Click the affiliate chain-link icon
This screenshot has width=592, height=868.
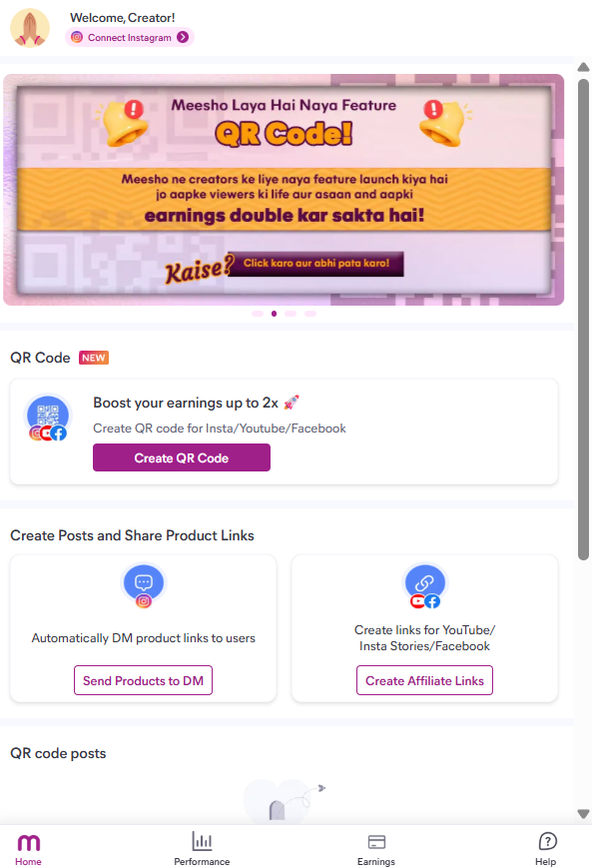click(425, 585)
